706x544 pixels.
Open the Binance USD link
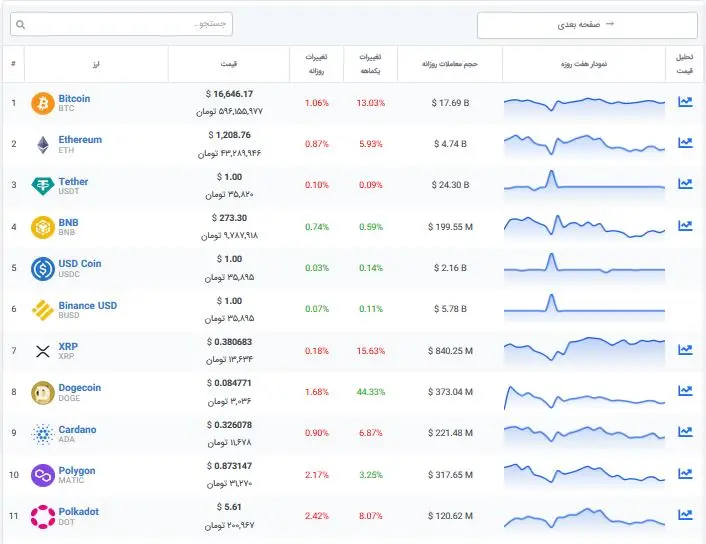[88, 305]
